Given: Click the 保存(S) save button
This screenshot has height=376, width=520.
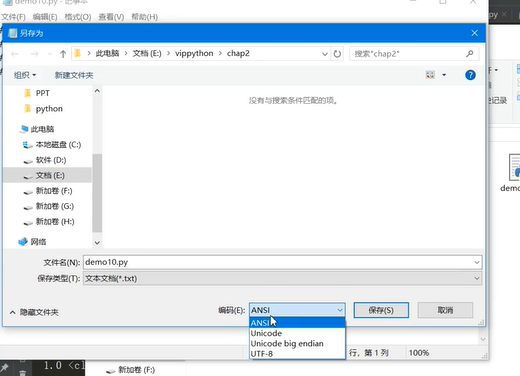Looking at the screenshot, I should point(381,310).
